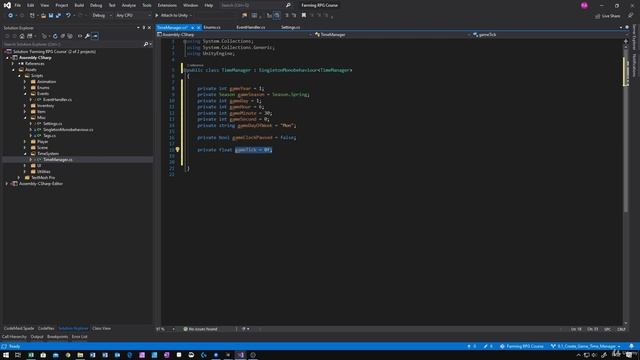This screenshot has width=640, height=360.
Task: Select SingletonMonobehaviour.cs in Solution Explorer
Action: [x=68, y=130]
